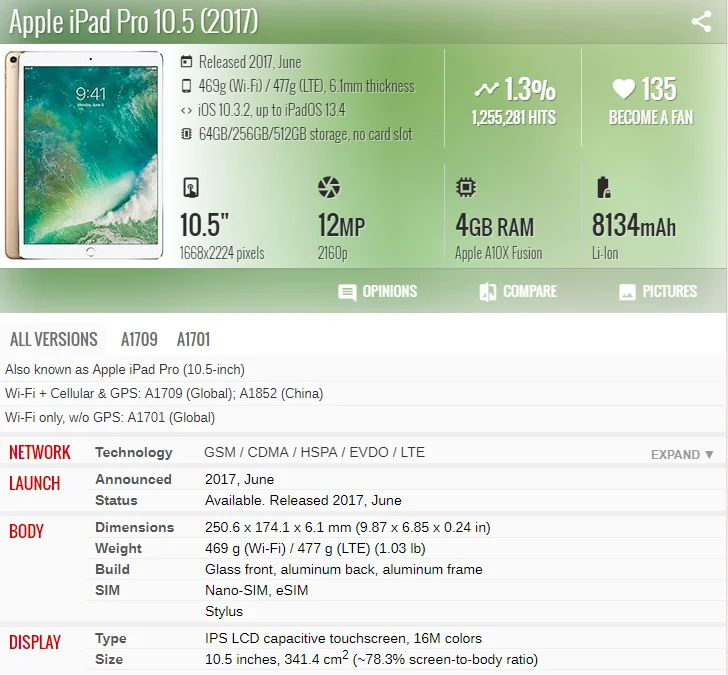Click the camera shutter icon
The height and width of the screenshot is (675, 728).
329,187
